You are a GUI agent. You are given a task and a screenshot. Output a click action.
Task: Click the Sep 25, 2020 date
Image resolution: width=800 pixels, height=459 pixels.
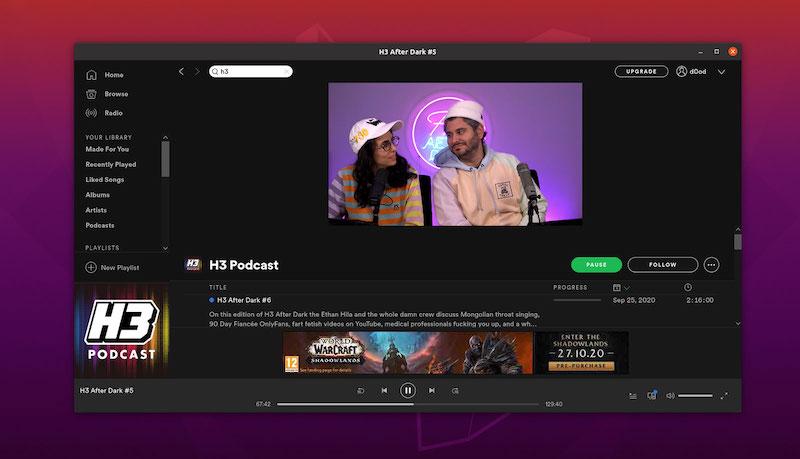(634, 300)
